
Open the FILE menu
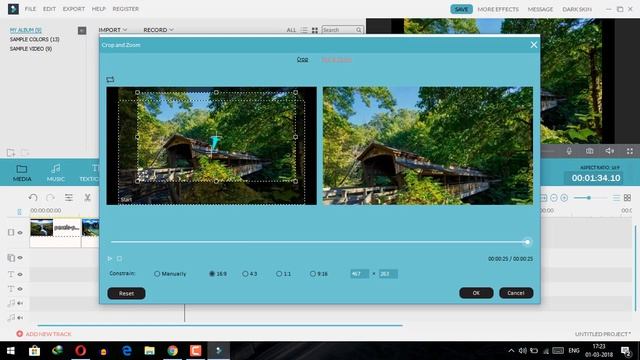tap(30, 9)
